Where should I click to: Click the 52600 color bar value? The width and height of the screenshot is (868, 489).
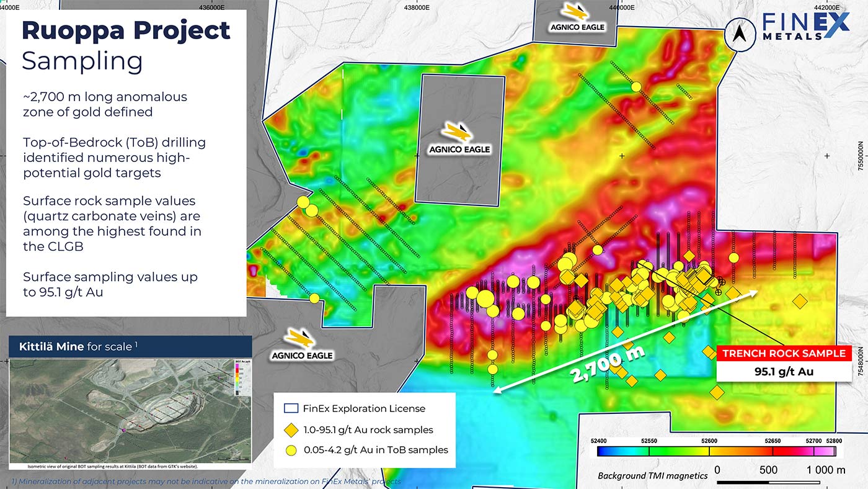click(710, 441)
